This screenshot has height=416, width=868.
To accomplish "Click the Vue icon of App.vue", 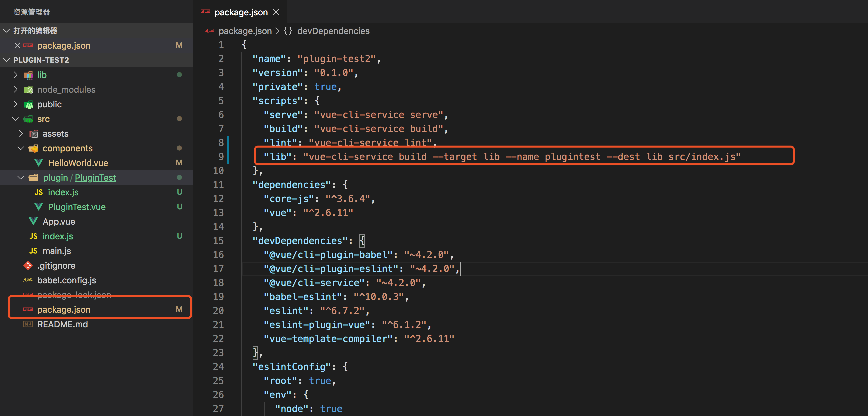I will (33, 222).
